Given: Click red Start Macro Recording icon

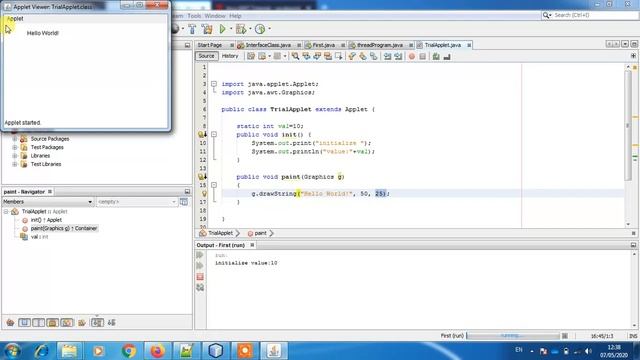Looking at the screenshot, I should [411, 56].
